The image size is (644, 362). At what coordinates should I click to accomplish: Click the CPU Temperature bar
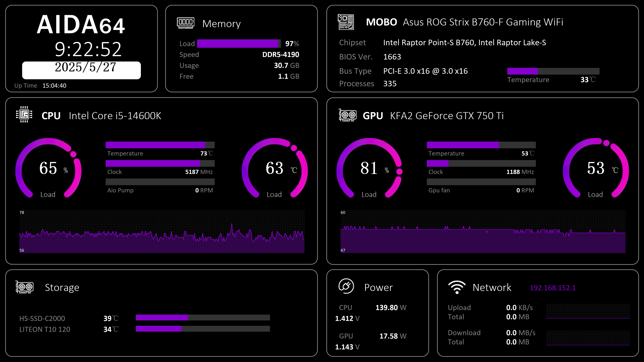coord(160,145)
